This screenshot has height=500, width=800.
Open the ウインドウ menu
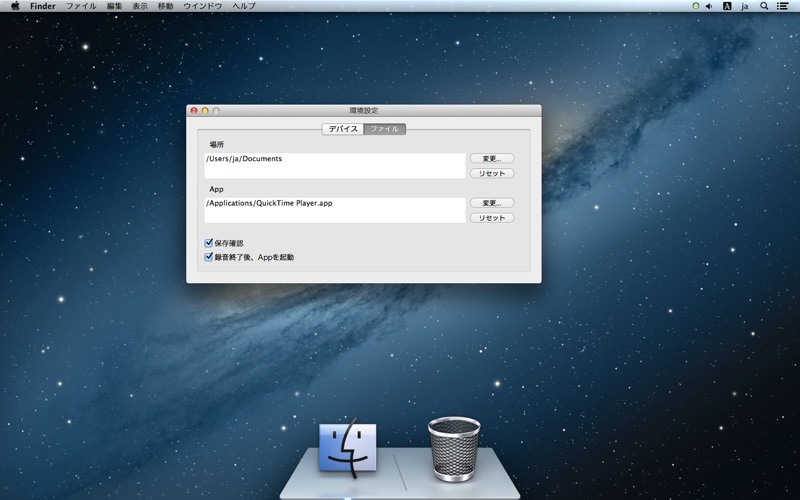[x=203, y=6]
